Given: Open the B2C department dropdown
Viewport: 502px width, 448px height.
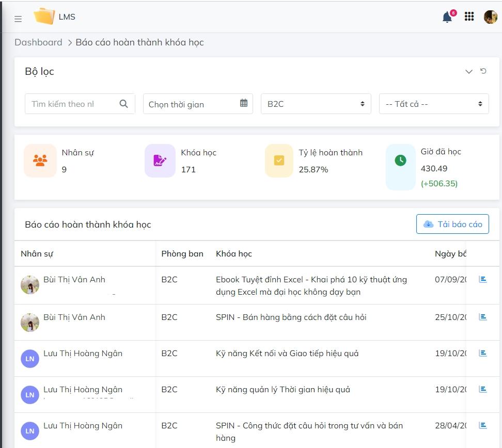Looking at the screenshot, I should [316, 103].
